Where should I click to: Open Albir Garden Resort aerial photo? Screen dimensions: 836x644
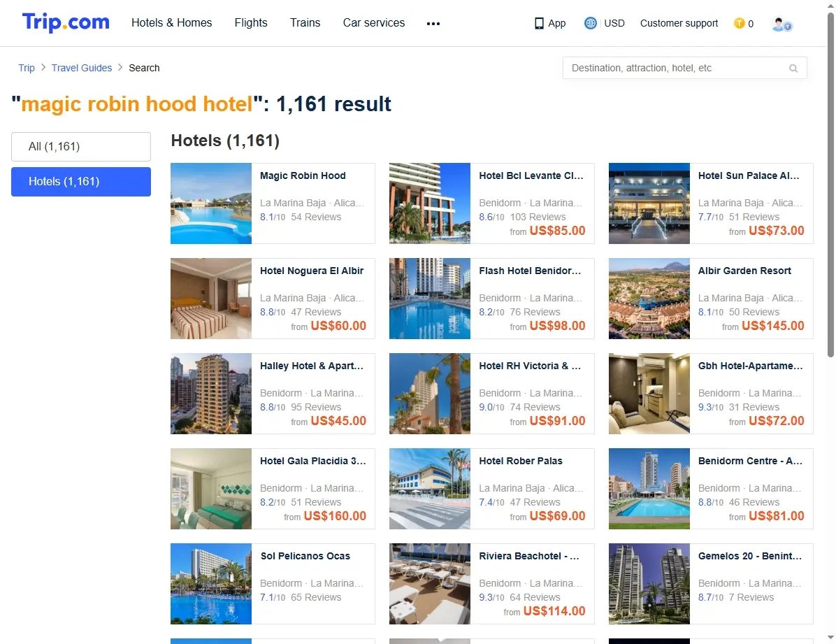[x=649, y=299]
